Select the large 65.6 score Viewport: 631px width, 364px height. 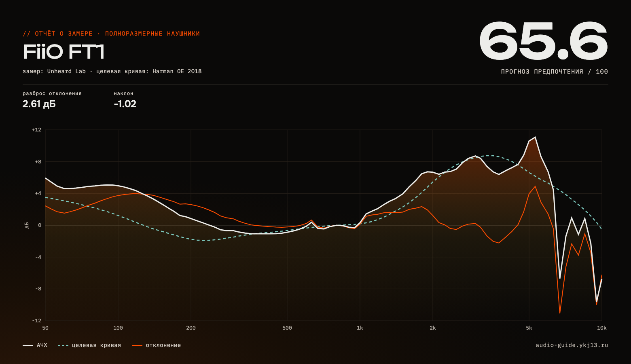pyautogui.click(x=543, y=41)
